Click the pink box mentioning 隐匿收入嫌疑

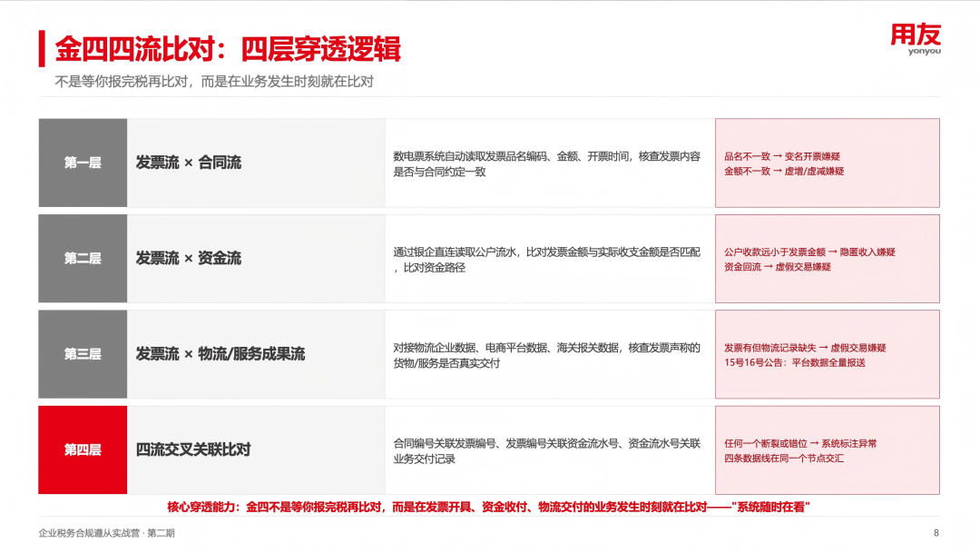coord(828,259)
